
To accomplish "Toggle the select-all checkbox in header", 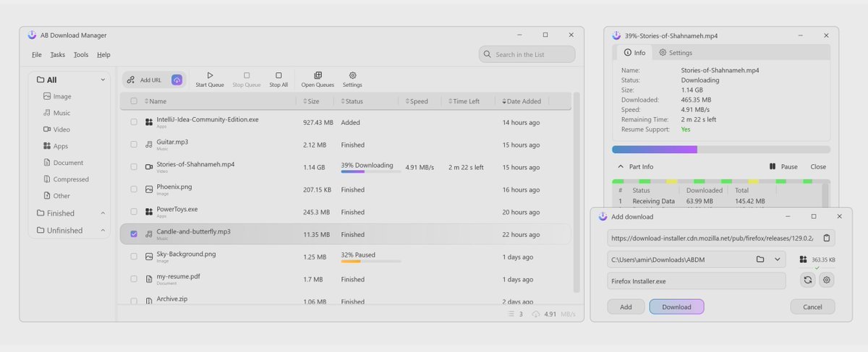I will click(134, 102).
